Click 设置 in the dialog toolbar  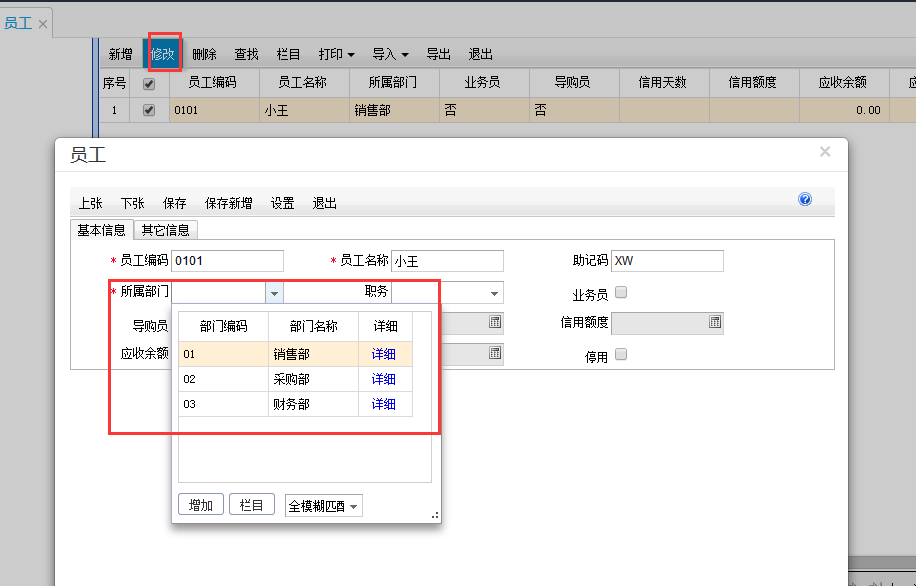(282, 202)
